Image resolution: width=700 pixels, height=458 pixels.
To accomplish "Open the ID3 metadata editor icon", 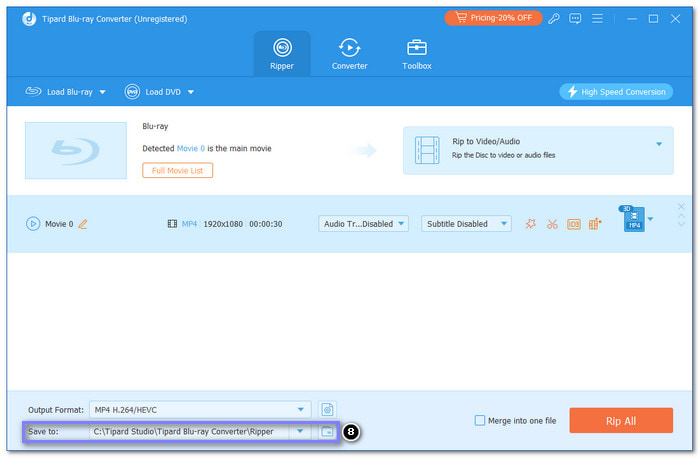I will pyautogui.click(x=574, y=224).
